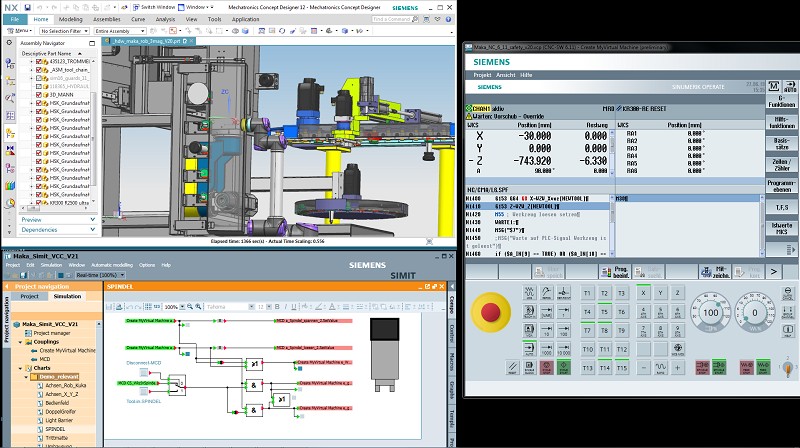Adjust the feed override dial showing 100
The height and width of the screenshot is (448, 800).
click(711, 312)
